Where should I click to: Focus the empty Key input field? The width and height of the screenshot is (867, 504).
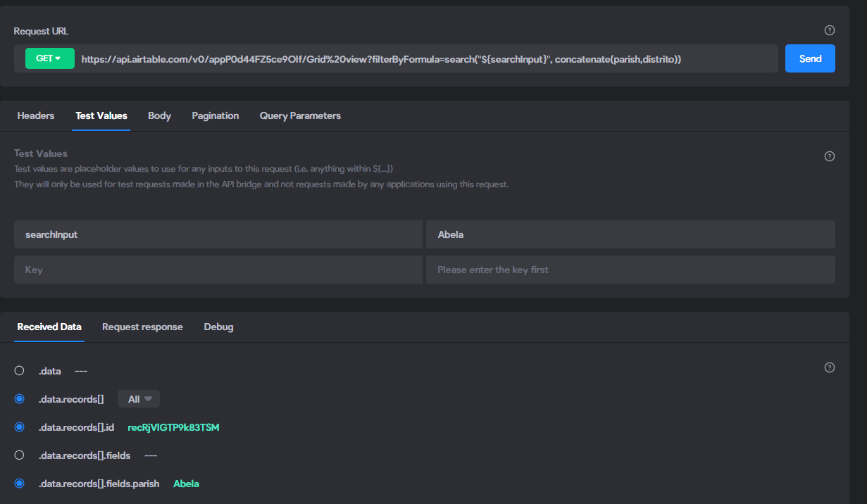coord(218,270)
